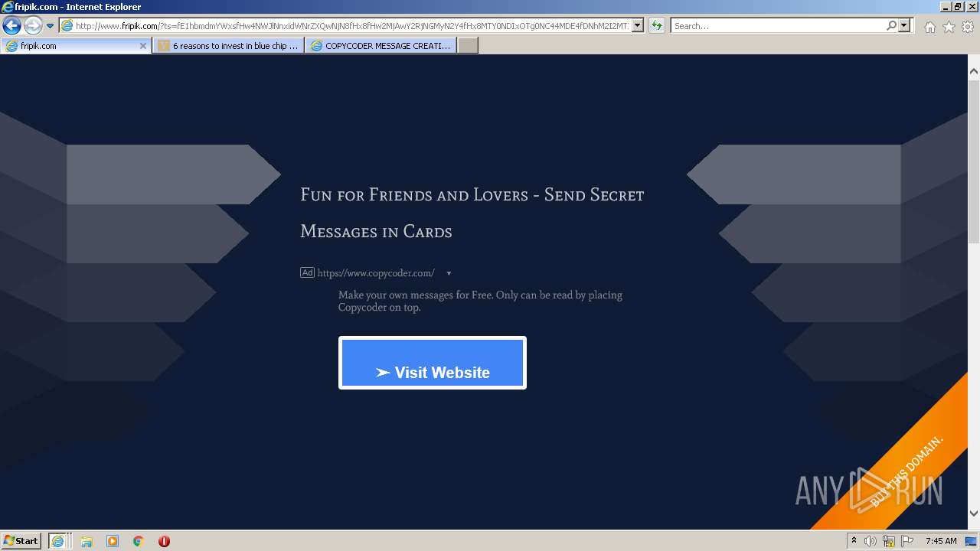The width and height of the screenshot is (980, 551).
Task: Switch to the COPYCODER MESSAGE CREATI tab
Action: click(381, 46)
